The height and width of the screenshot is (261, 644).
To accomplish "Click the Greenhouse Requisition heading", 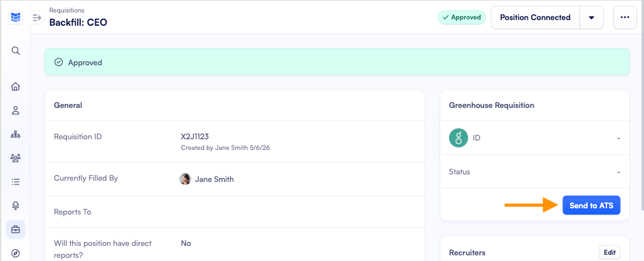I will 492,105.
